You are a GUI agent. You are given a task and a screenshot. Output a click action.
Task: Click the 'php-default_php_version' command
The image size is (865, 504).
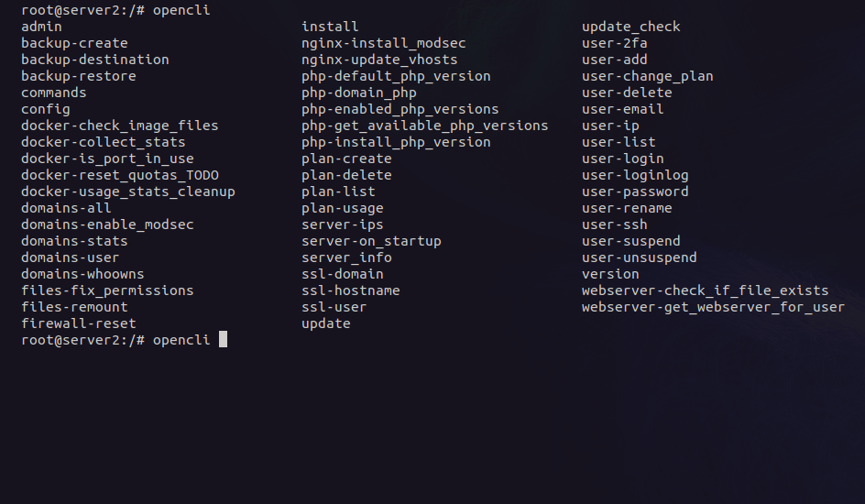pos(396,76)
